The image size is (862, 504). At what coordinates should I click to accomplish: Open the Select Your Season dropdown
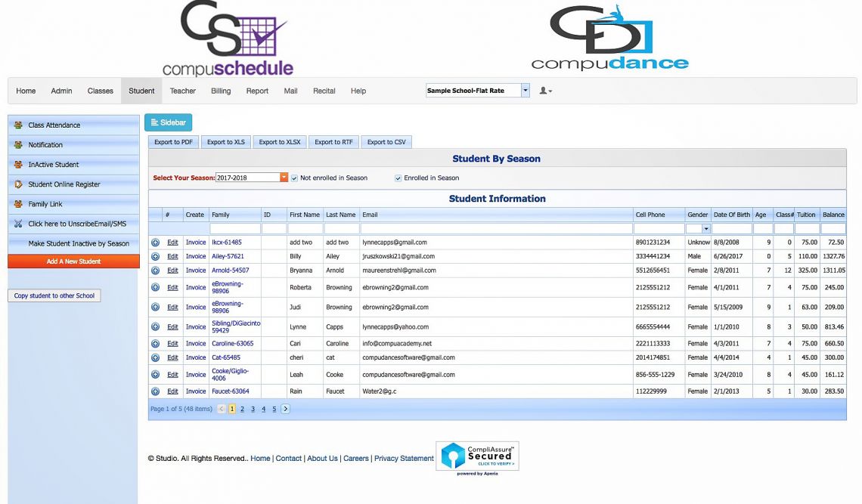[x=284, y=178]
